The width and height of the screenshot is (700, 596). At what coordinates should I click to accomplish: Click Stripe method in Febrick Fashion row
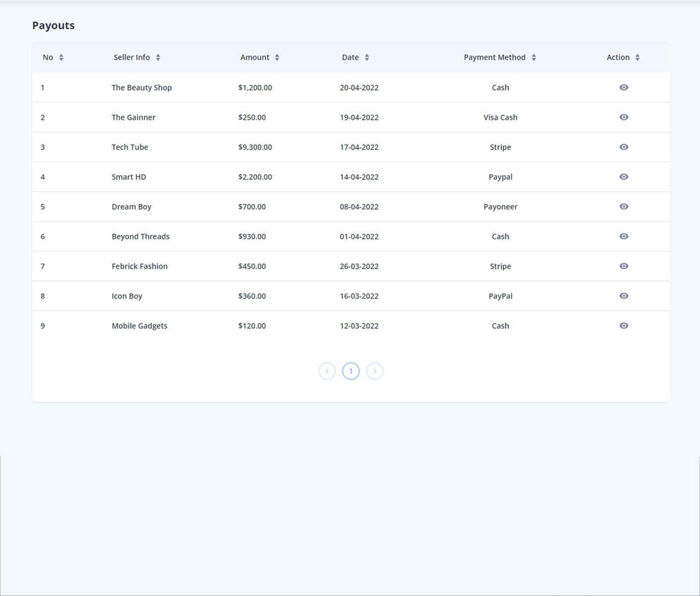point(500,267)
